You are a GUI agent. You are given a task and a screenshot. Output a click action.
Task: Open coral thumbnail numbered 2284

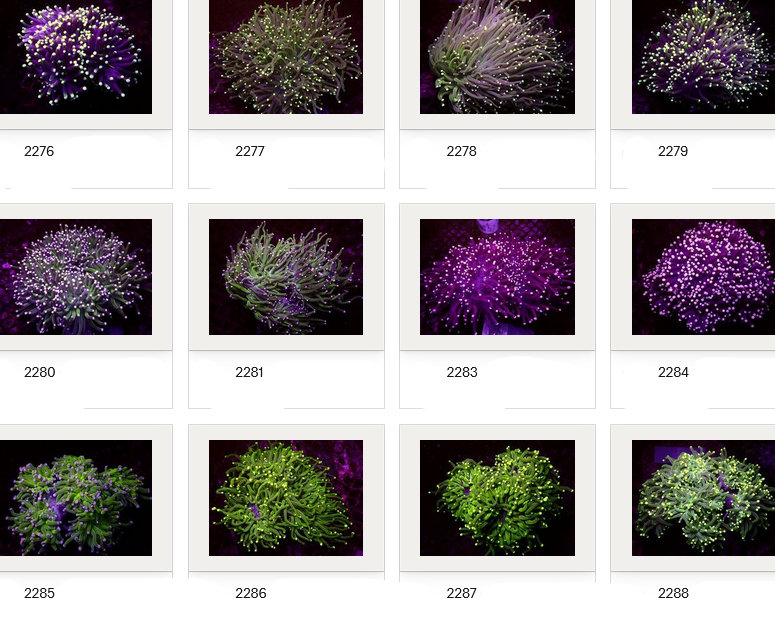pyautogui.click(x=703, y=277)
